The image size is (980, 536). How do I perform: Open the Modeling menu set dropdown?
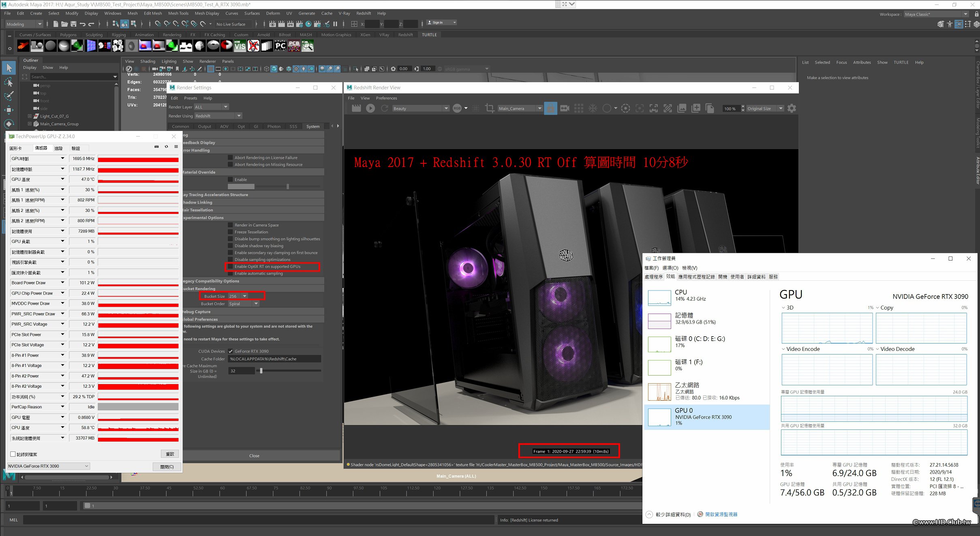24,24
